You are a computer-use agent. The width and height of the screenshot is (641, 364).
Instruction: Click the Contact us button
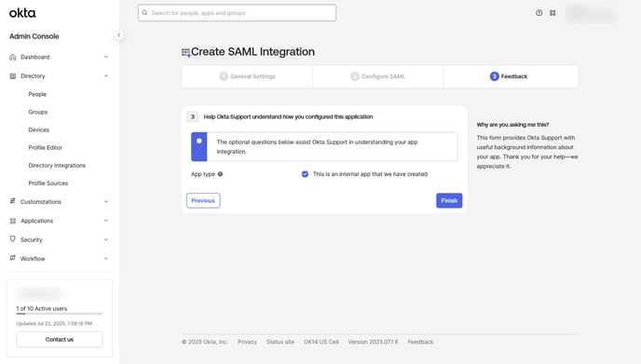point(60,340)
